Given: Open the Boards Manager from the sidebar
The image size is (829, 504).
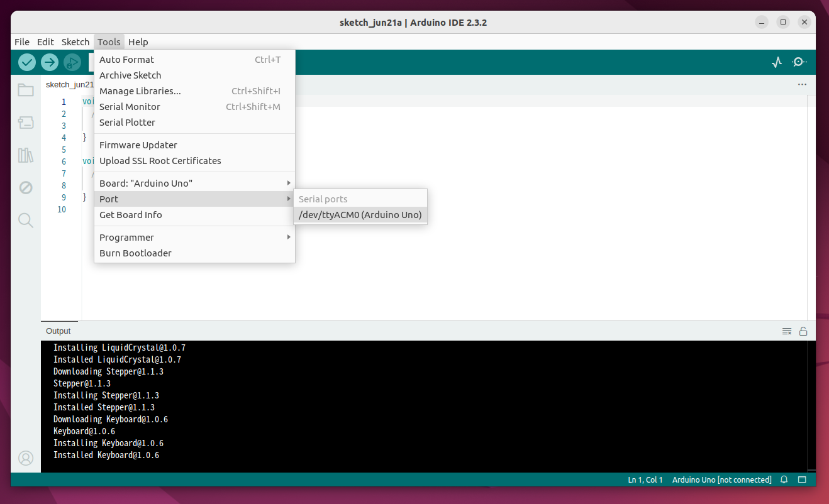Looking at the screenshot, I should pos(25,122).
